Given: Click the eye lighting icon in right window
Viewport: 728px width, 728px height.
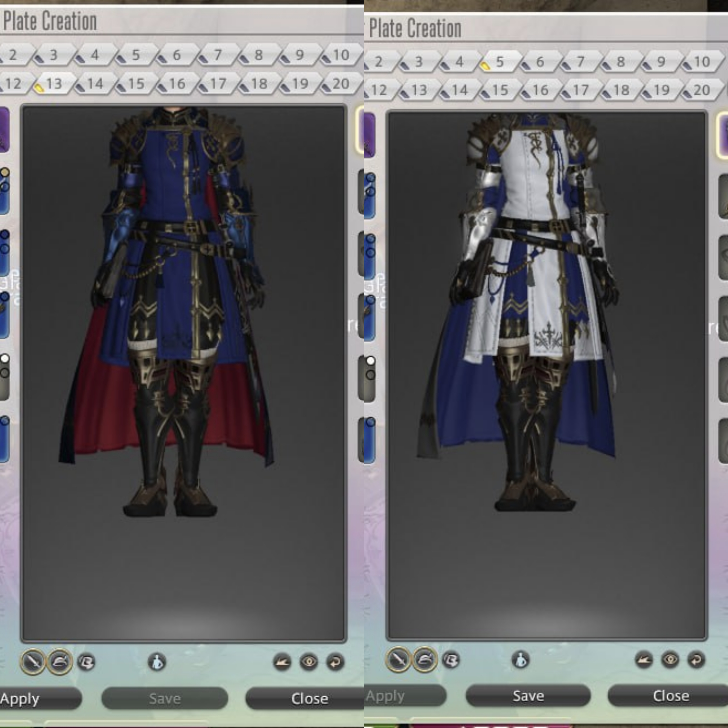Looking at the screenshot, I should coord(670,660).
